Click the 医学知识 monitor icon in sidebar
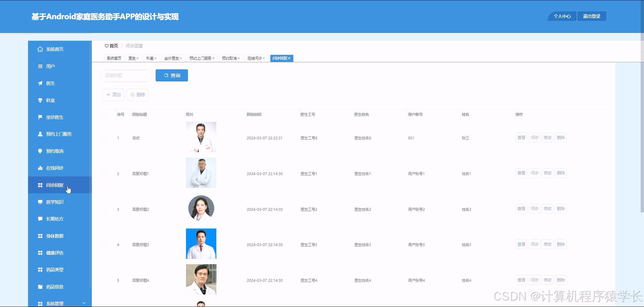Image resolution: width=644 pixels, height=307 pixels. click(40, 202)
